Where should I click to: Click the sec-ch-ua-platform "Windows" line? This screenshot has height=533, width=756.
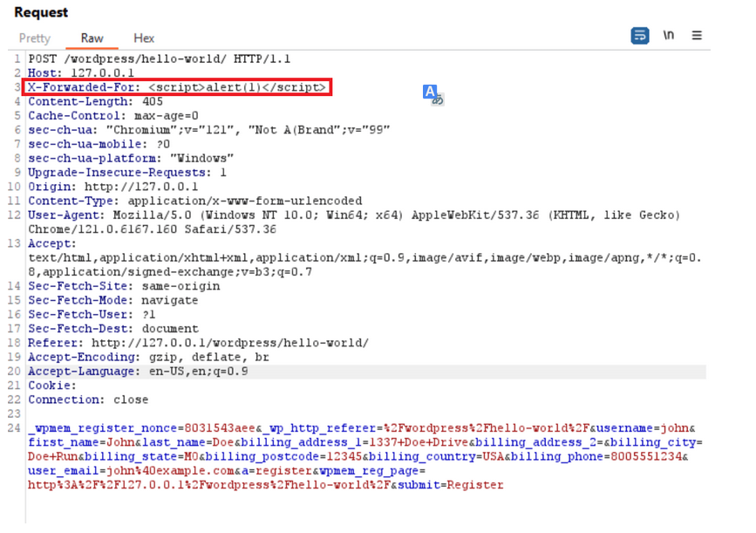131,158
